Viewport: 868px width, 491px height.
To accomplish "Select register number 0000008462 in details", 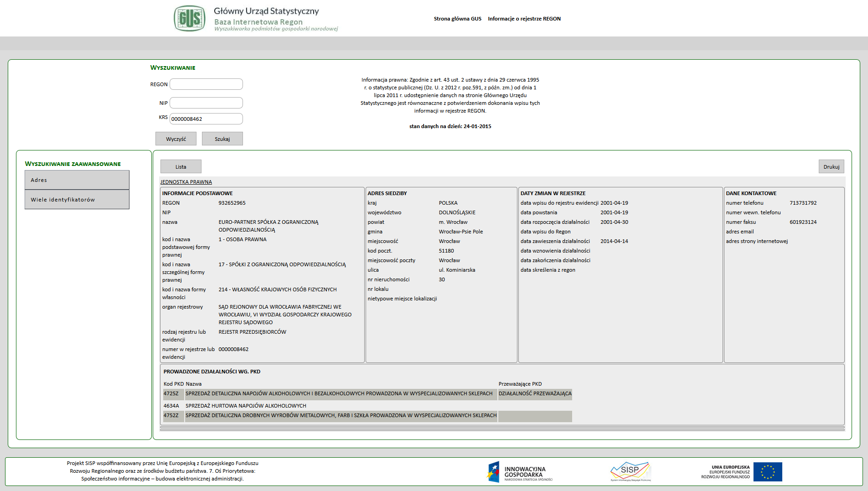I will point(233,349).
